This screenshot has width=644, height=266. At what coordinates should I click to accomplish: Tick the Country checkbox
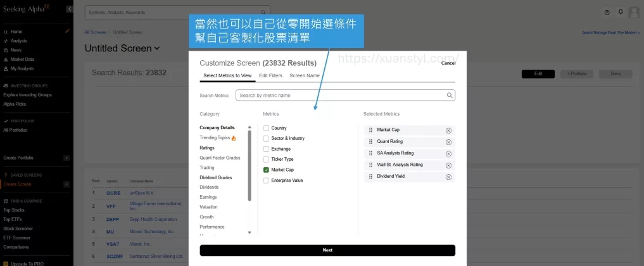266,128
